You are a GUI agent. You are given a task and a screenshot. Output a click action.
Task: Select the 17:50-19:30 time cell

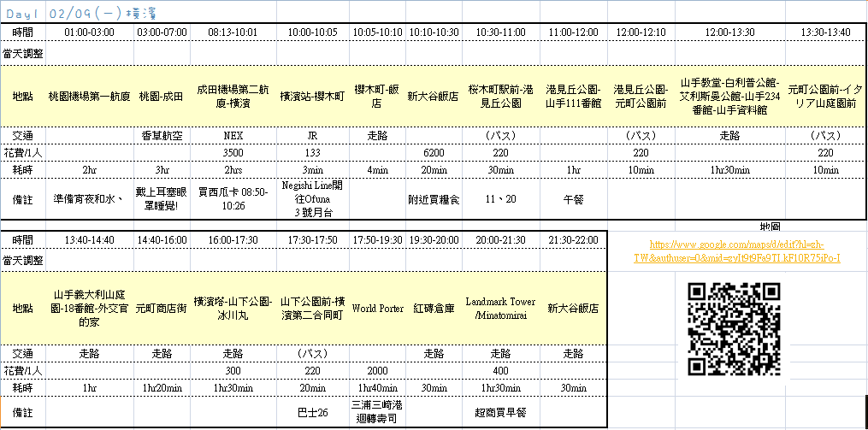[x=377, y=240]
